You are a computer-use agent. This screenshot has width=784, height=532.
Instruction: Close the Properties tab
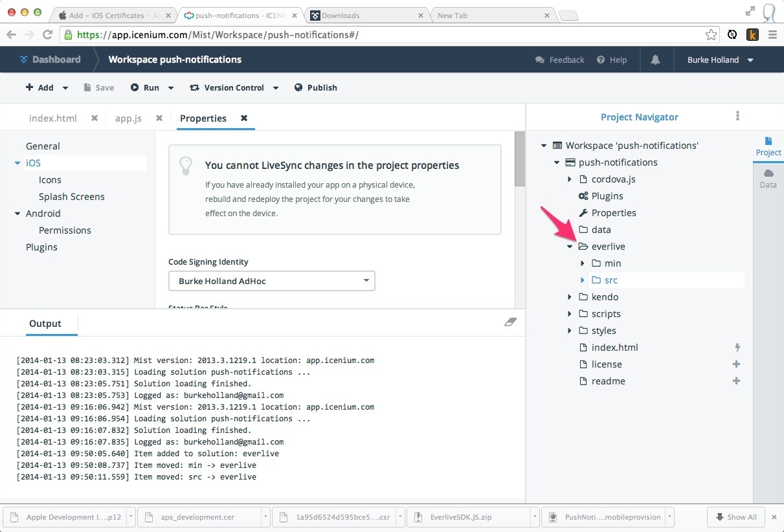point(244,118)
